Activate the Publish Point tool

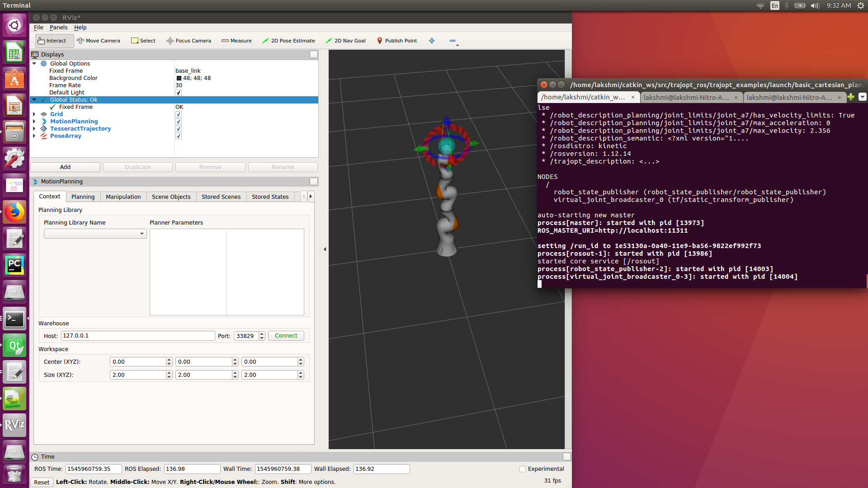coord(397,41)
